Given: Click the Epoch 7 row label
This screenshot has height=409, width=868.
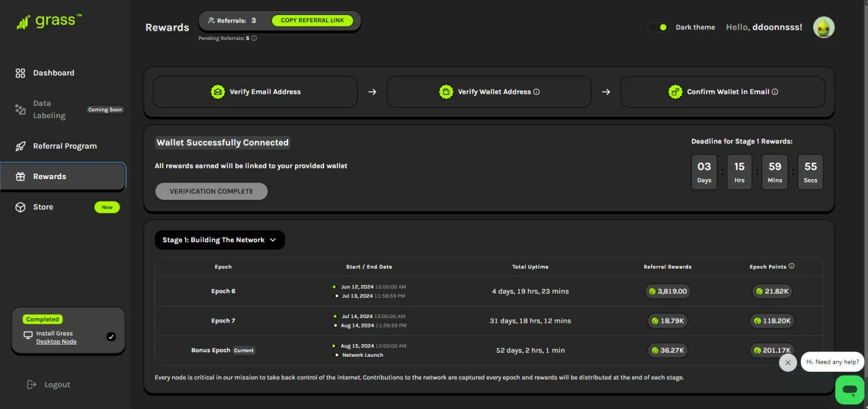Looking at the screenshot, I should [223, 321].
